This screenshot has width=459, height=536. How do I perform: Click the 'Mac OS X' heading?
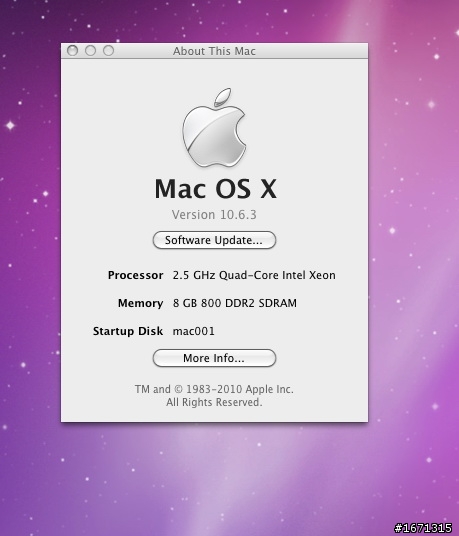coord(215,189)
